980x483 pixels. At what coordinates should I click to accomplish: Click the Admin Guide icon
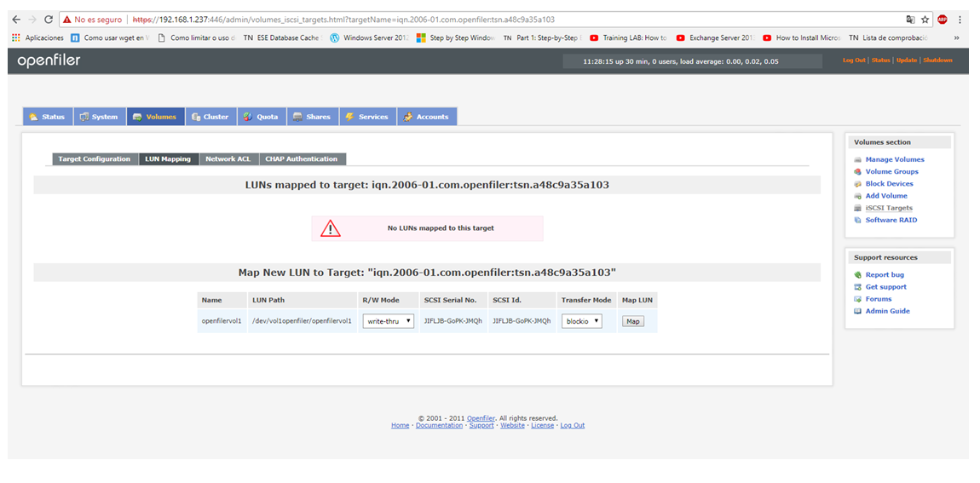[858, 311]
